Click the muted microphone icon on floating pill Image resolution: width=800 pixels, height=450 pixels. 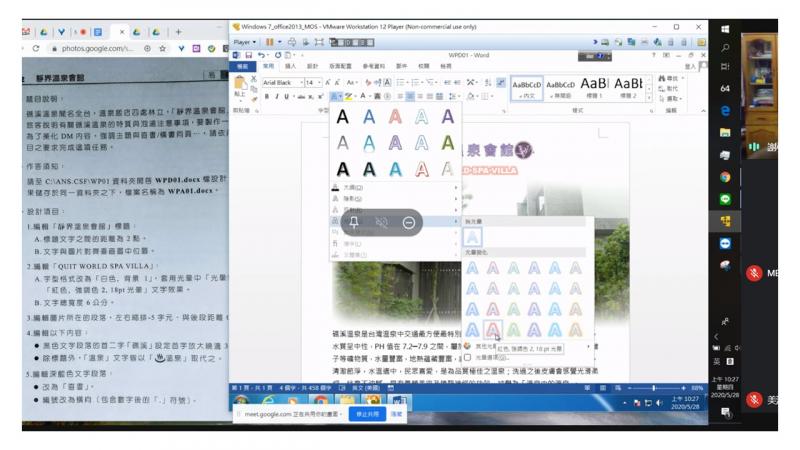(x=381, y=222)
